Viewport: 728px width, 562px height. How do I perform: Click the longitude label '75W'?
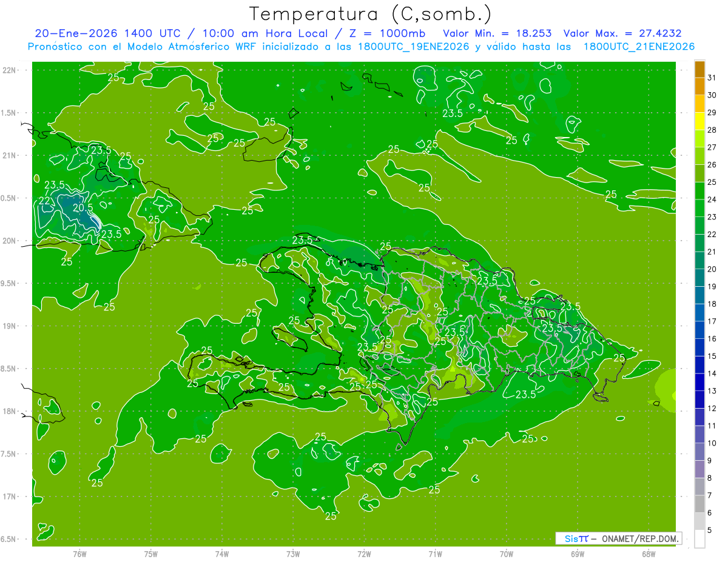coord(150,554)
